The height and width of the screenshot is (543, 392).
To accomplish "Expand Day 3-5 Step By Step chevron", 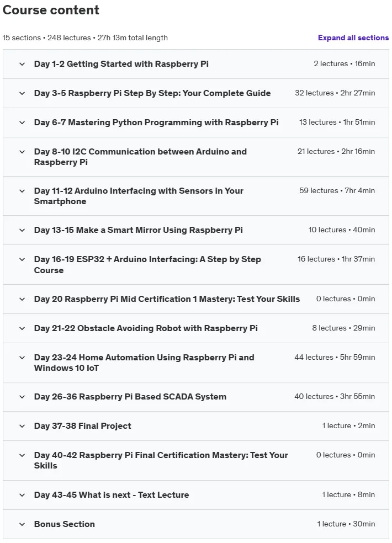I will [x=22, y=93].
